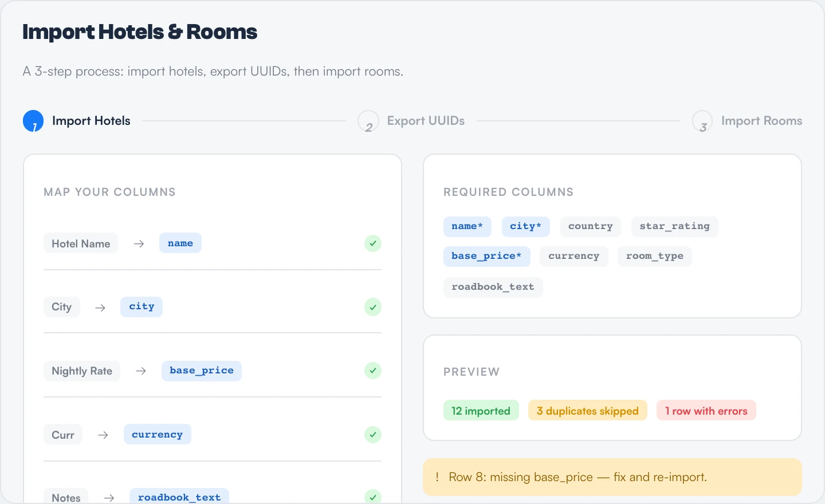This screenshot has height=504, width=825.
Task: Click the step 1 circle icon
Action: pos(33,121)
